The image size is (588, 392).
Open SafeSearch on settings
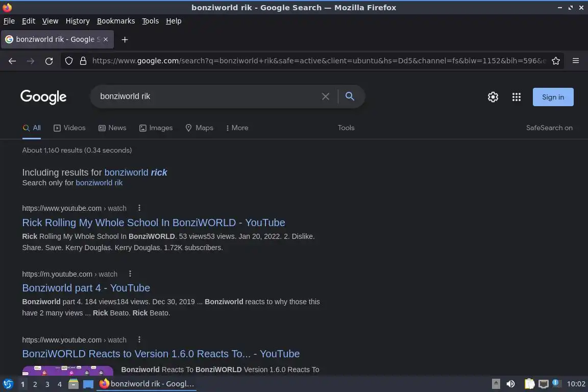pos(549,128)
